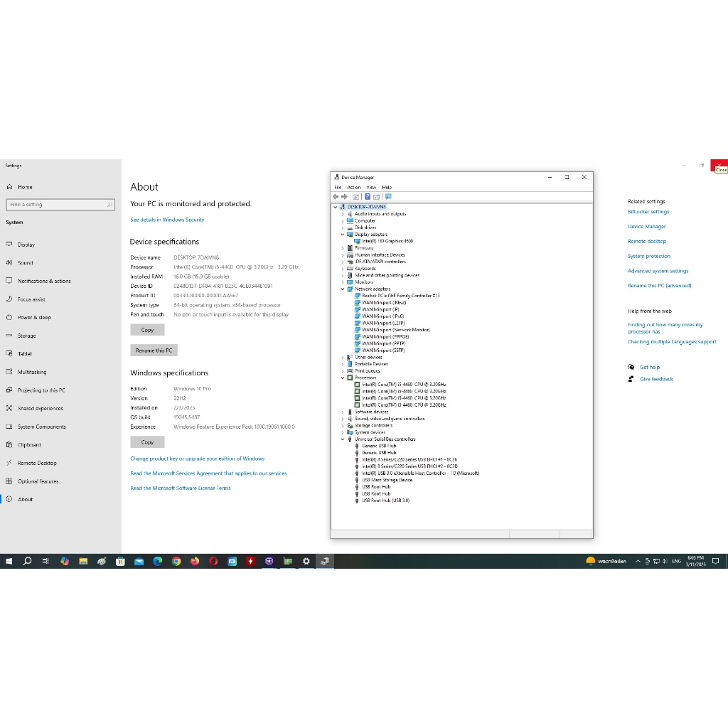Collapse the Network adapters node
The image size is (728, 728).
pos(342,289)
